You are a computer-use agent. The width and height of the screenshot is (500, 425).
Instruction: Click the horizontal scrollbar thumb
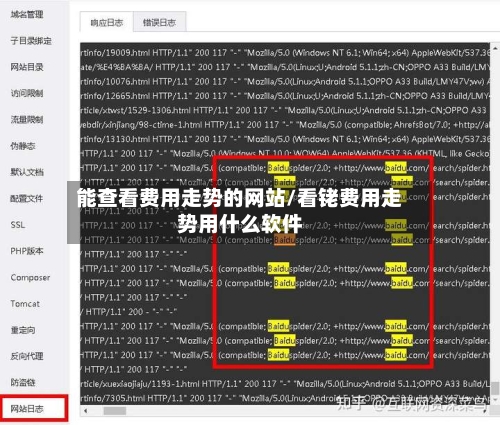tap(115, 411)
